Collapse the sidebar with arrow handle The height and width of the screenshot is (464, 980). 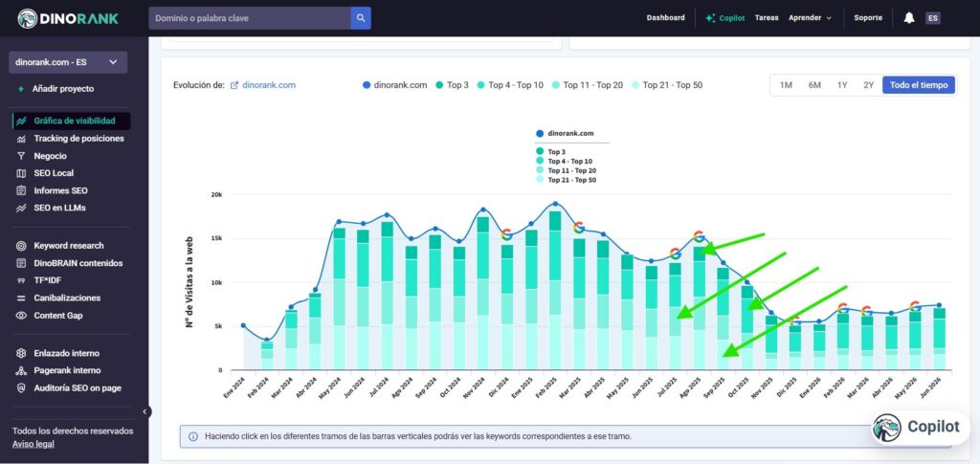(x=145, y=411)
